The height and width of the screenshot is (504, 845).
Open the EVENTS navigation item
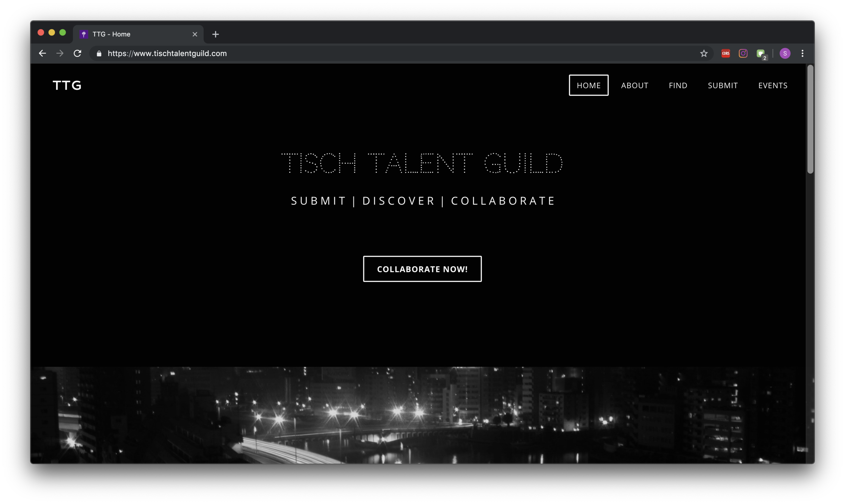coord(773,85)
